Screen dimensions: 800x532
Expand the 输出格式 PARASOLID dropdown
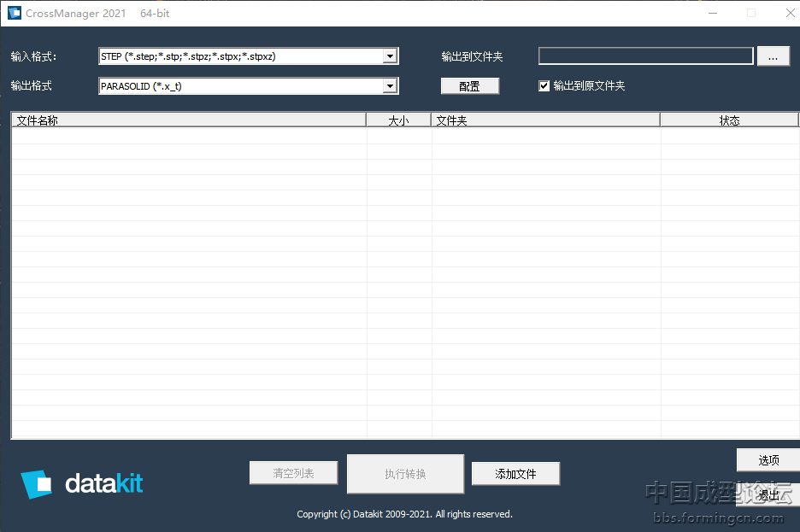pyautogui.click(x=390, y=86)
